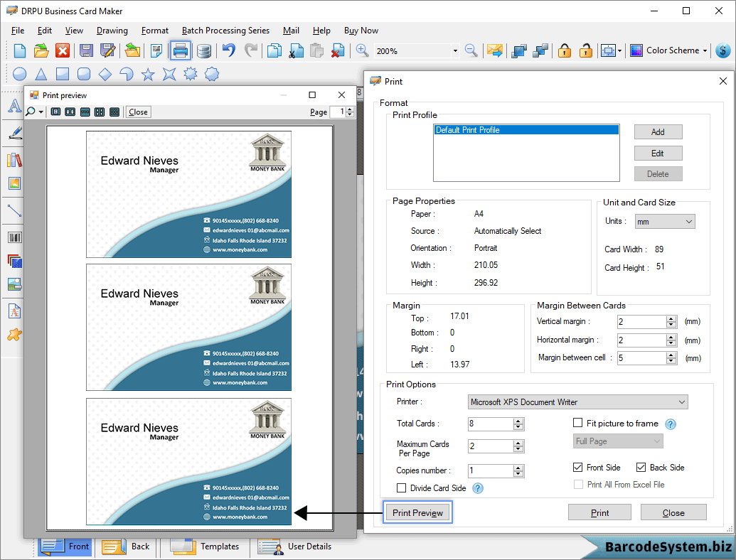Click the Cut scissors icon

tap(296, 50)
